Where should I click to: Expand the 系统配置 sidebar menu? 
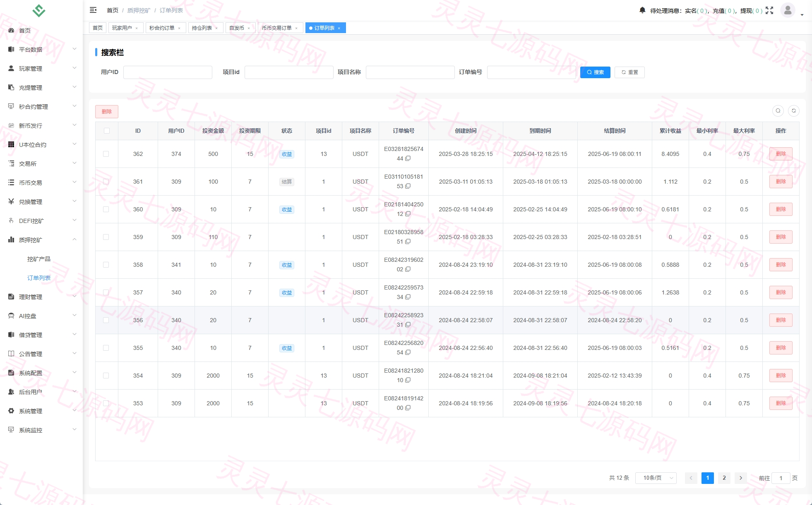click(41, 373)
